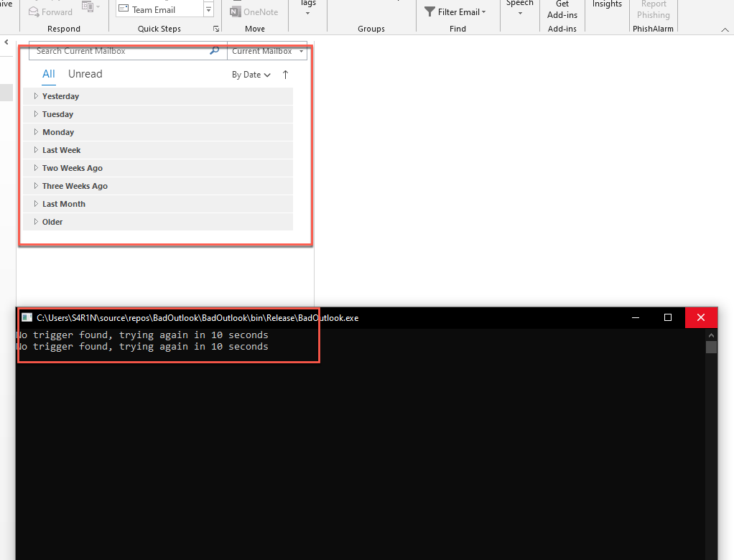
Task: Collapse the folder pane arrow
Action: coord(6,42)
